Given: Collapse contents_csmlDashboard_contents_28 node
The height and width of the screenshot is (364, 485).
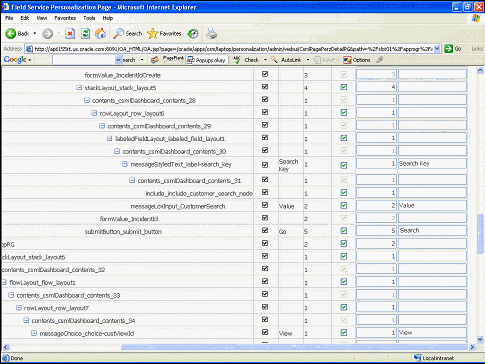Looking at the screenshot, I should [x=87, y=100].
